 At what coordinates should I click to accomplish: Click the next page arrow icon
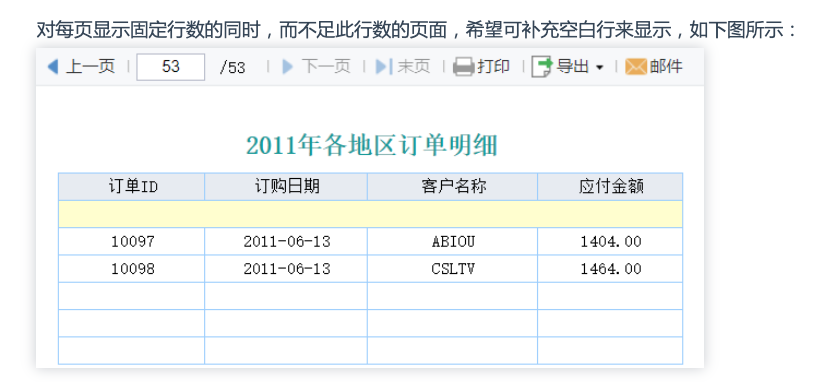click(x=288, y=67)
